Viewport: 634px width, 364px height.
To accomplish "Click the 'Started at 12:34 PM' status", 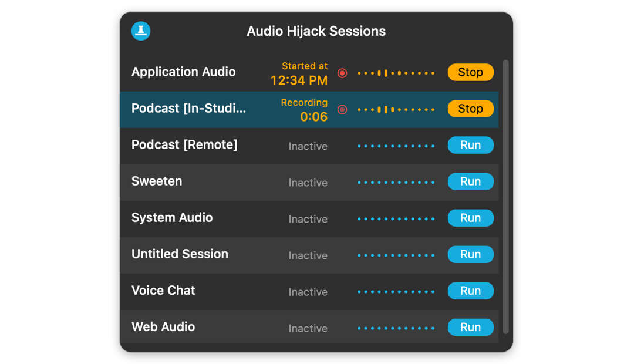I will click(299, 73).
